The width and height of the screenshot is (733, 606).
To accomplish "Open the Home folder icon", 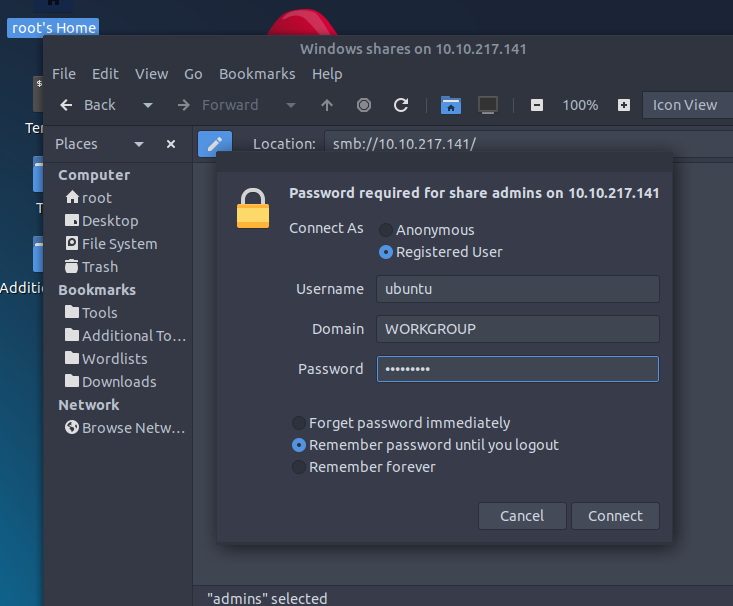I will click(x=451, y=105).
